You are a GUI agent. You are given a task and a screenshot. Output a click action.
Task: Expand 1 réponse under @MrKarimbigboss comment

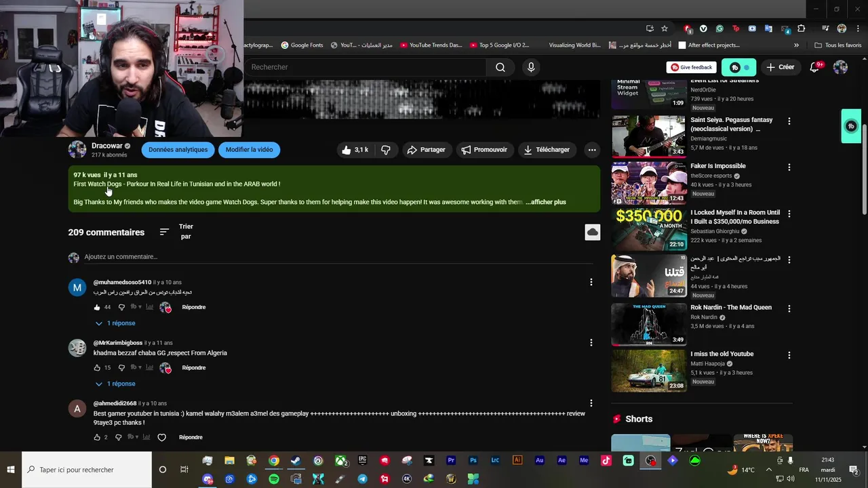click(115, 384)
